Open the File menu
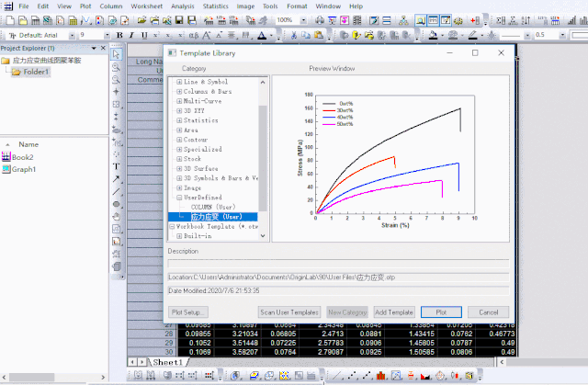The width and height of the screenshot is (588, 385). 24,6
